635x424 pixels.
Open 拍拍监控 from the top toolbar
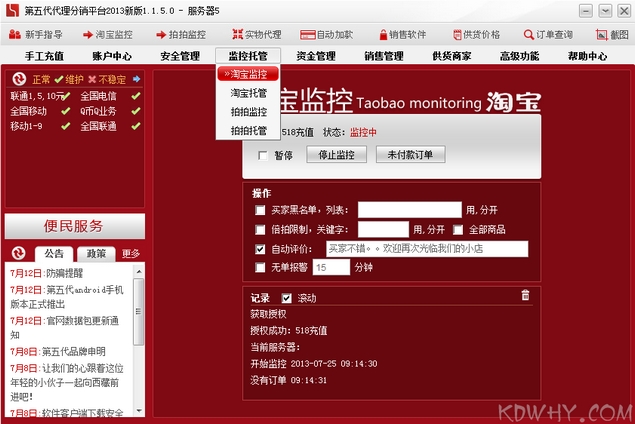(x=159, y=34)
